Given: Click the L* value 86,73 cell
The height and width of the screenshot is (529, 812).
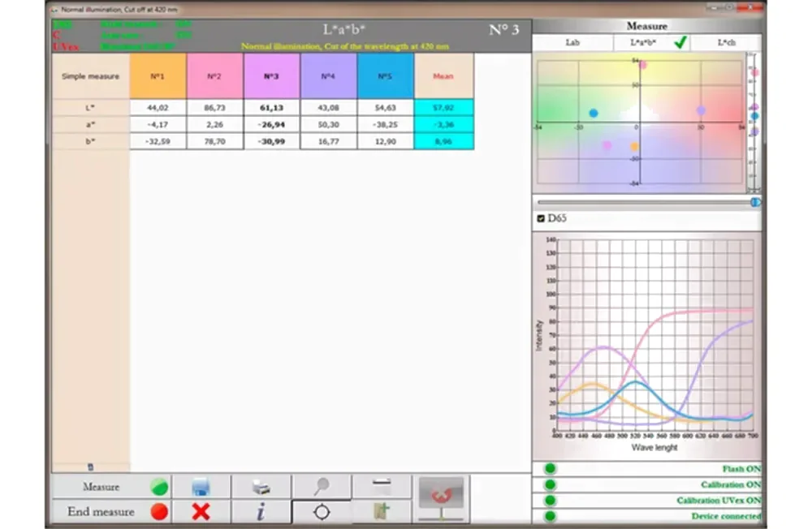Looking at the screenshot, I should coord(214,108).
